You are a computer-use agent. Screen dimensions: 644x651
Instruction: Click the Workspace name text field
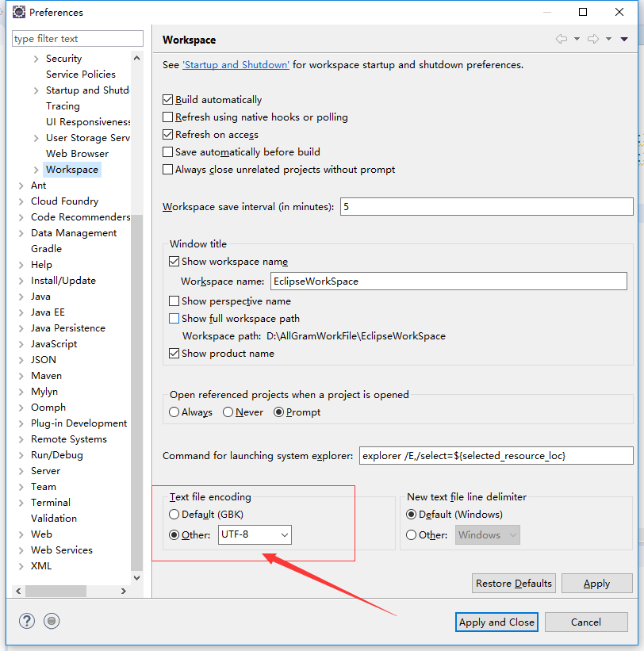(448, 281)
